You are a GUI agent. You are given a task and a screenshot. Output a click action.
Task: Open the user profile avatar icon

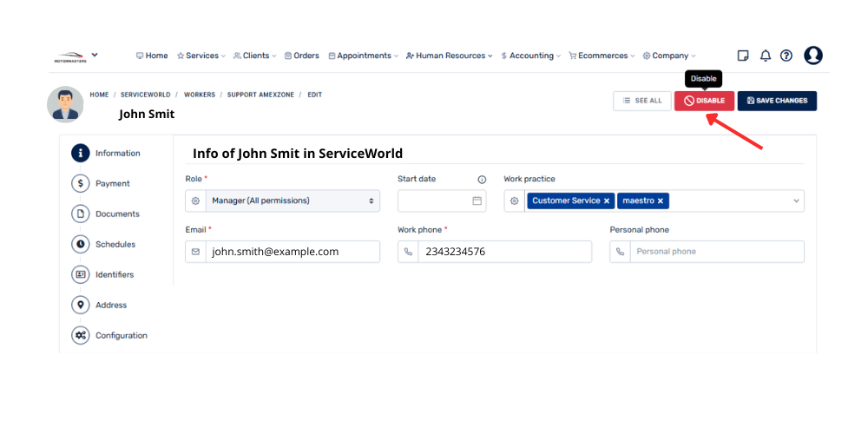coord(813,56)
